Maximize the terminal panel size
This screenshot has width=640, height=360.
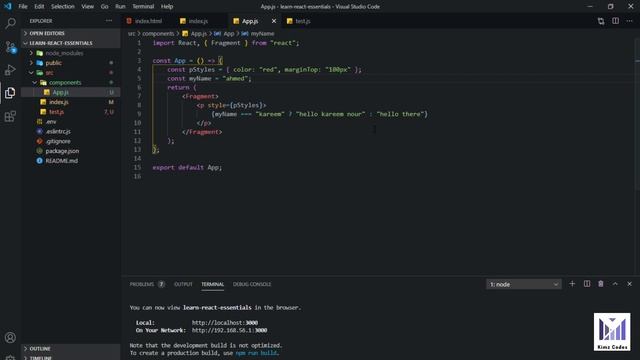615,284
